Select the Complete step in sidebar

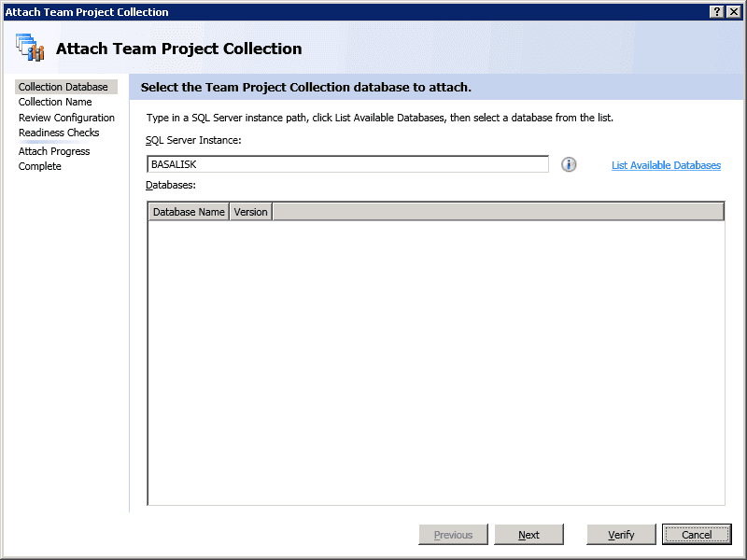(40, 166)
